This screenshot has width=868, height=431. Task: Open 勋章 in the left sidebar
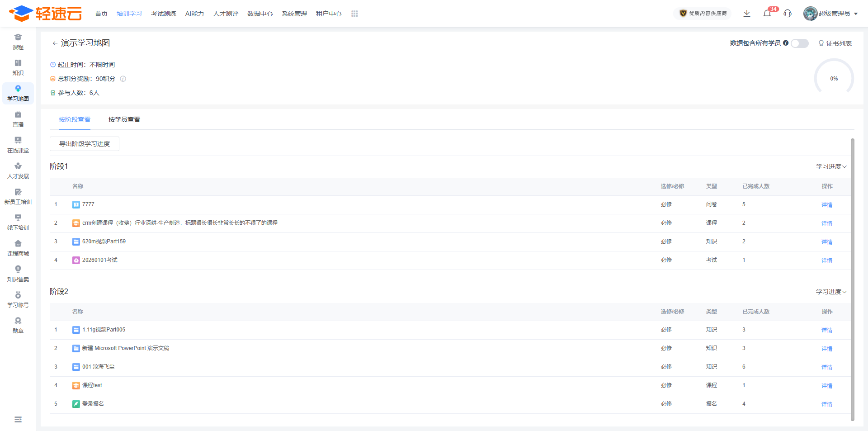tap(18, 325)
